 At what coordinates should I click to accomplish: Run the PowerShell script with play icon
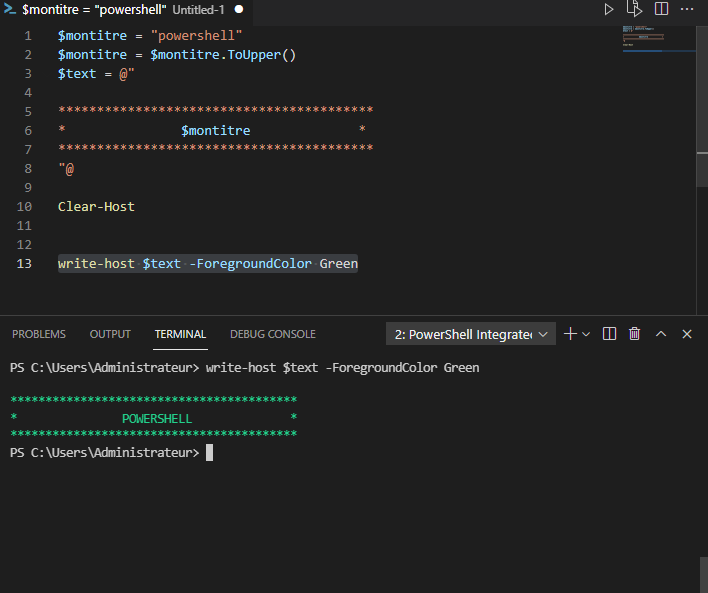pyautogui.click(x=608, y=9)
